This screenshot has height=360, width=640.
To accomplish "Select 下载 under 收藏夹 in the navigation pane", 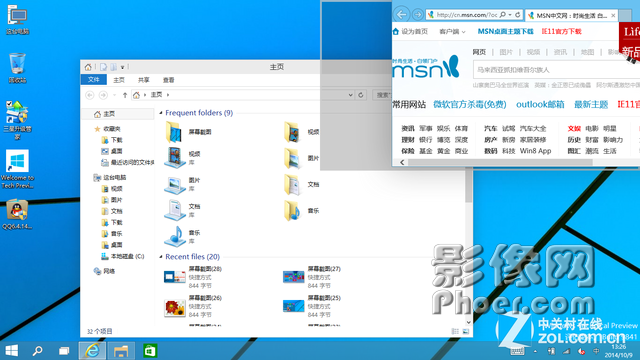I will click(112, 140).
